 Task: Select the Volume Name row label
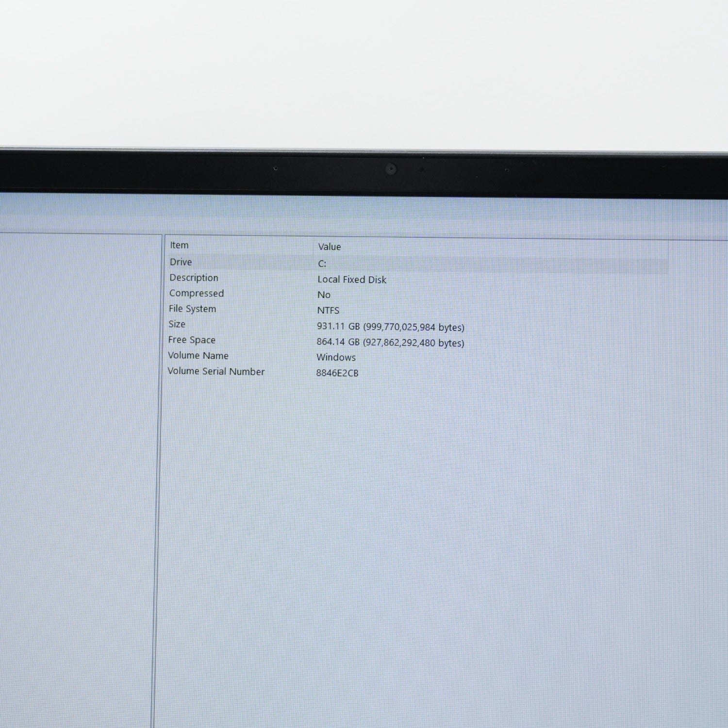(x=198, y=355)
